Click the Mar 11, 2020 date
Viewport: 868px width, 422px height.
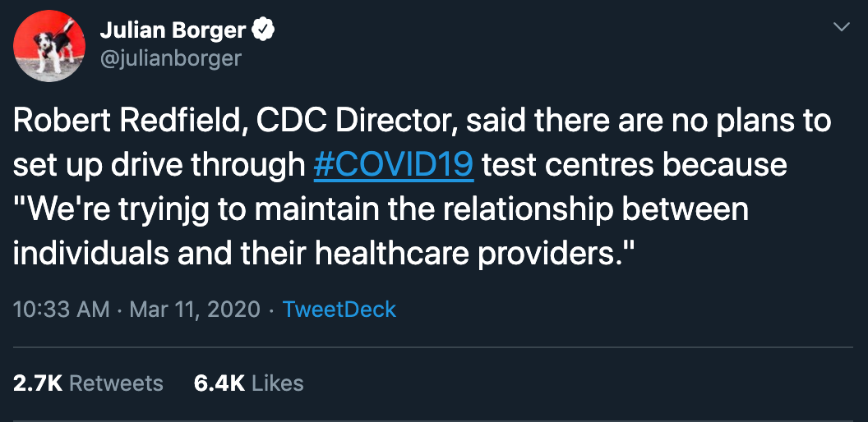click(x=194, y=310)
